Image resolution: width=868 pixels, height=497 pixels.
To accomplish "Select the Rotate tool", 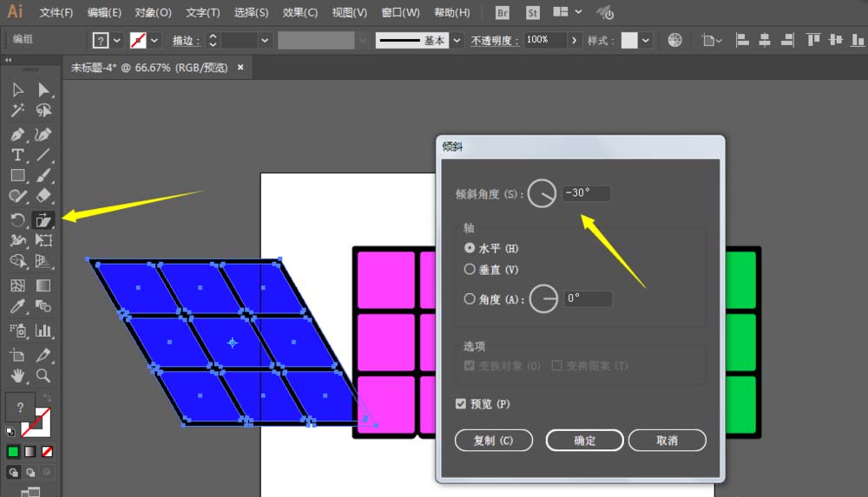I will click(x=17, y=219).
